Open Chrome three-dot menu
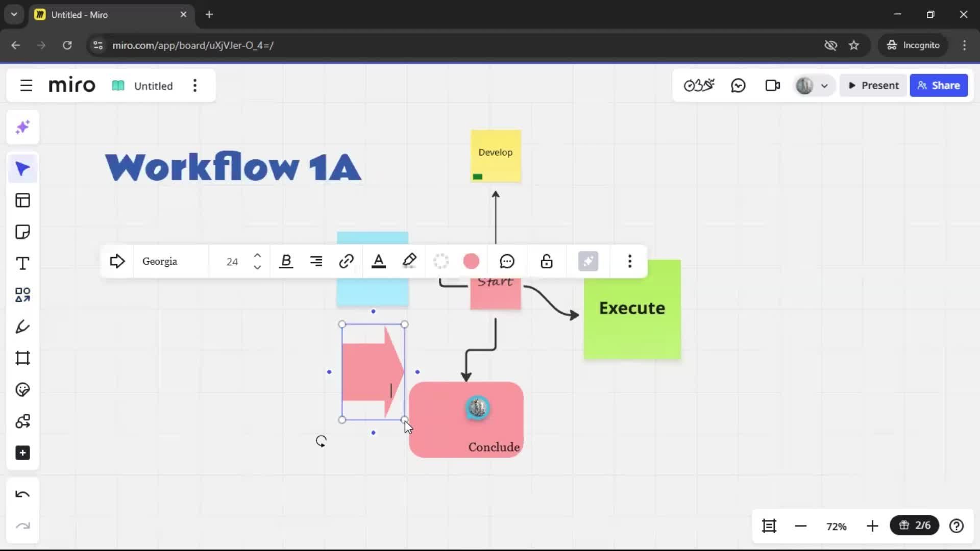The width and height of the screenshot is (980, 551). 964,45
